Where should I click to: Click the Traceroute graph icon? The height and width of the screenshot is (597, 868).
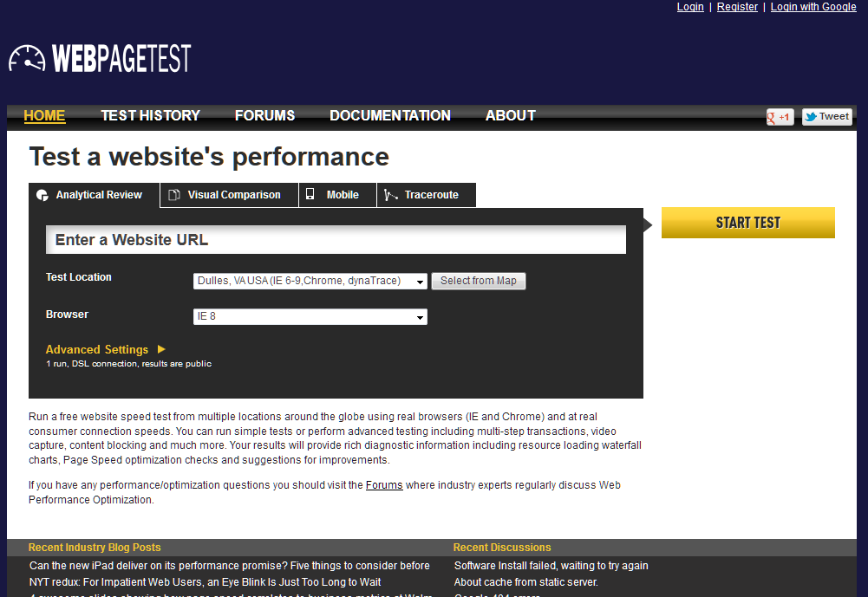[x=390, y=195]
